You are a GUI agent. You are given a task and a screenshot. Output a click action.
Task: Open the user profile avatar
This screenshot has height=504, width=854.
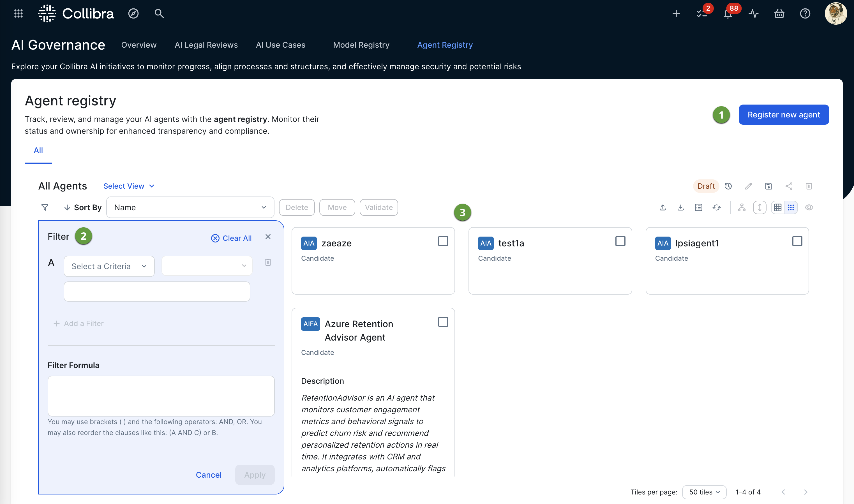[x=836, y=13]
